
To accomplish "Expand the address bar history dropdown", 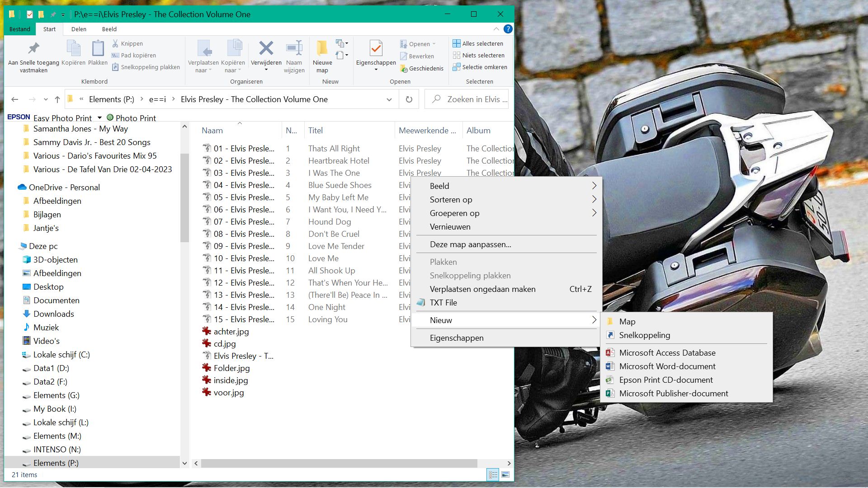I will 389,99.
